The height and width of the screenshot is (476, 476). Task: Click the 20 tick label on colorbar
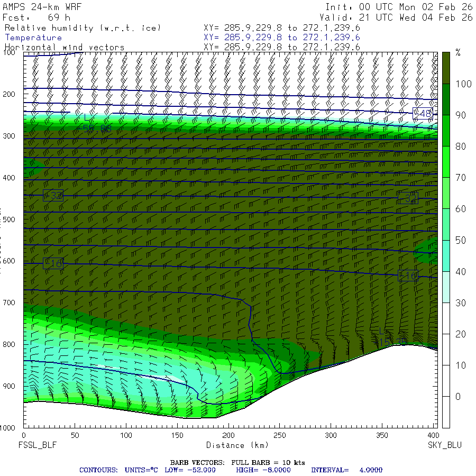461,334
